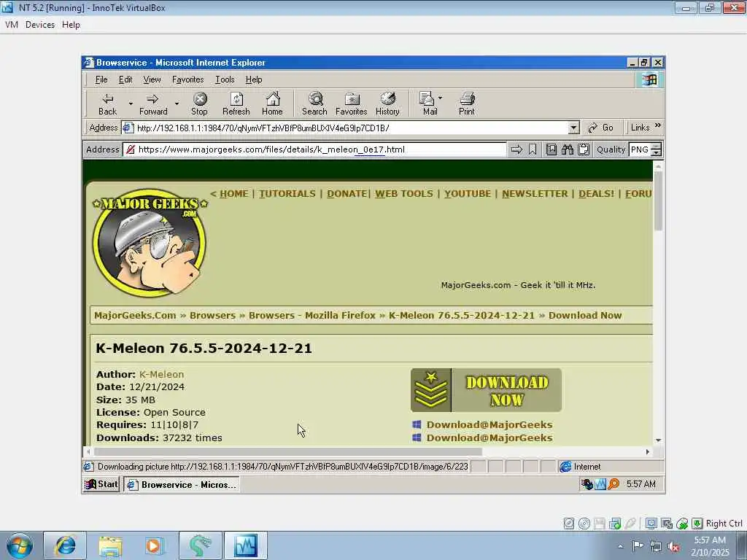The width and height of the screenshot is (747, 560).
Task: Open Back button history dropdown arrow
Action: pos(131,104)
